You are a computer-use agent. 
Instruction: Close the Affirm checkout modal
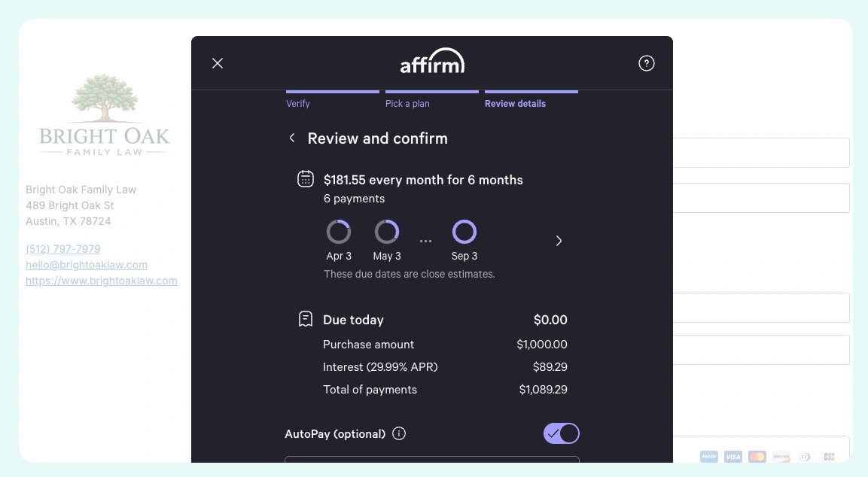218,64
